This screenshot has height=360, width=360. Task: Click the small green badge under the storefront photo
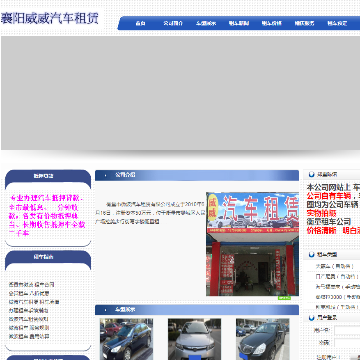(x=284, y=298)
